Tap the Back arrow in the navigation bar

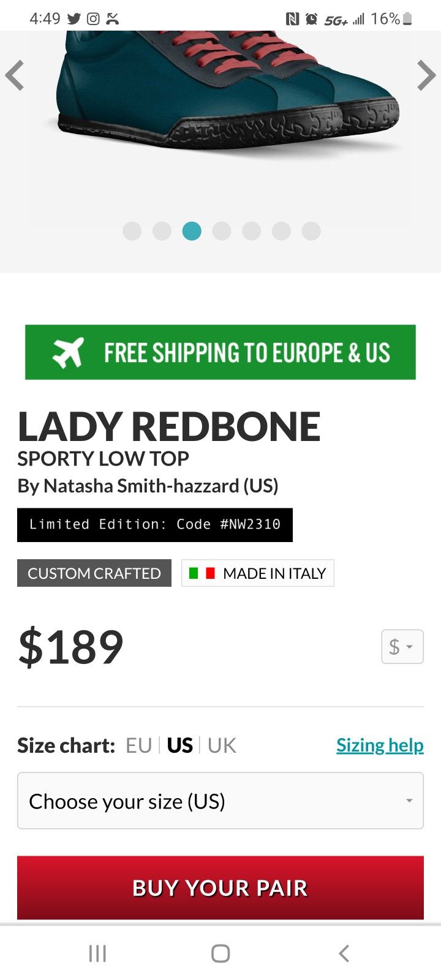click(343, 952)
